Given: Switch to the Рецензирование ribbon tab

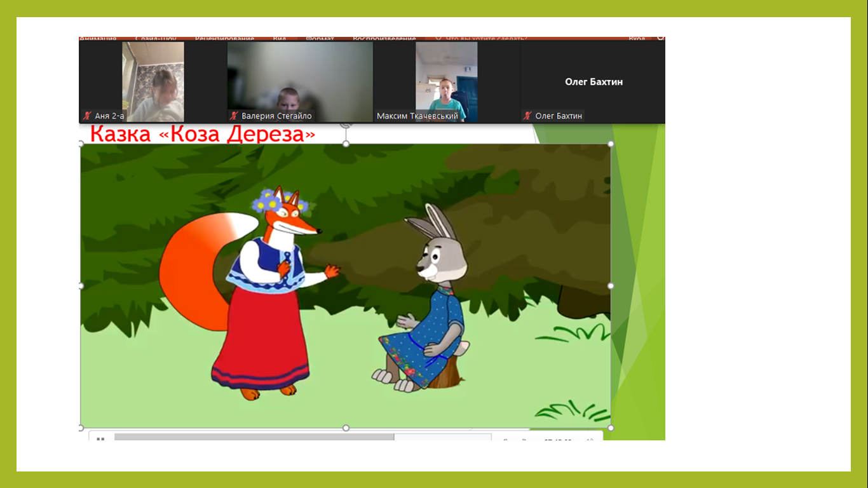Looking at the screenshot, I should [224, 39].
